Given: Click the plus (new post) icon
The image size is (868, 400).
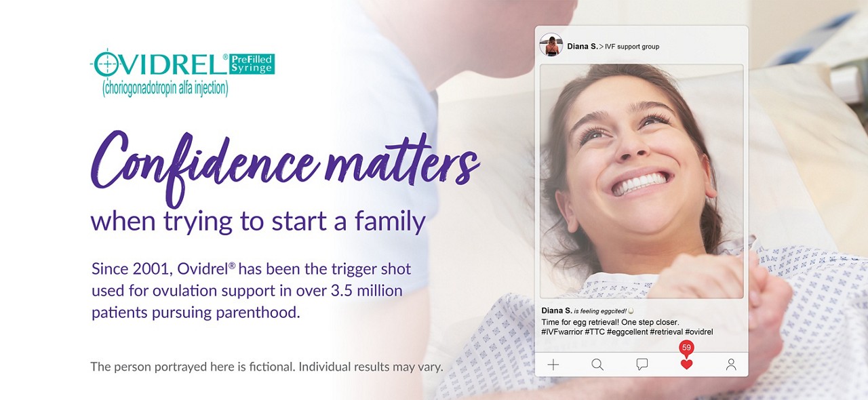Looking at the screenshot, I should [553, 365].
